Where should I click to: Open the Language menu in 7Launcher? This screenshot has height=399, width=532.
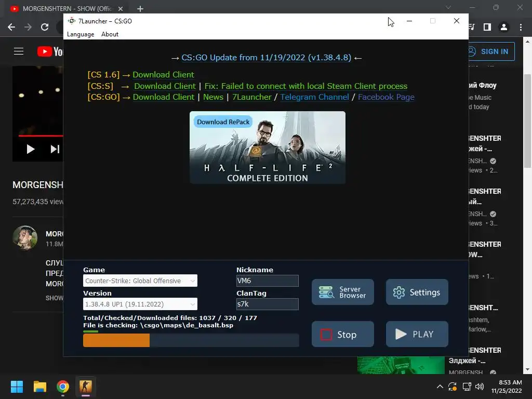[81, 34]
